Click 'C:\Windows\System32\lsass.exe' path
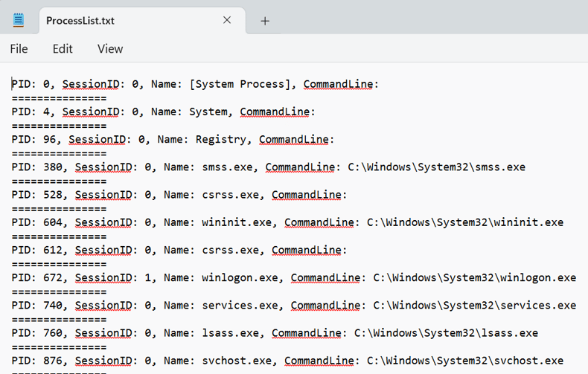The width and height of the screenshot is (588, 374). pos(447,333)
